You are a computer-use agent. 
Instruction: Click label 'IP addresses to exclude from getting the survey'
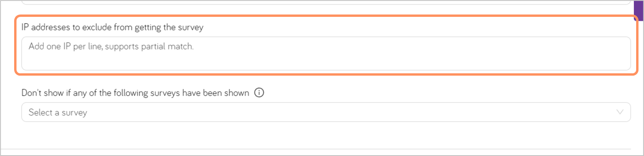pyautogui.click(x=112, y=27)
